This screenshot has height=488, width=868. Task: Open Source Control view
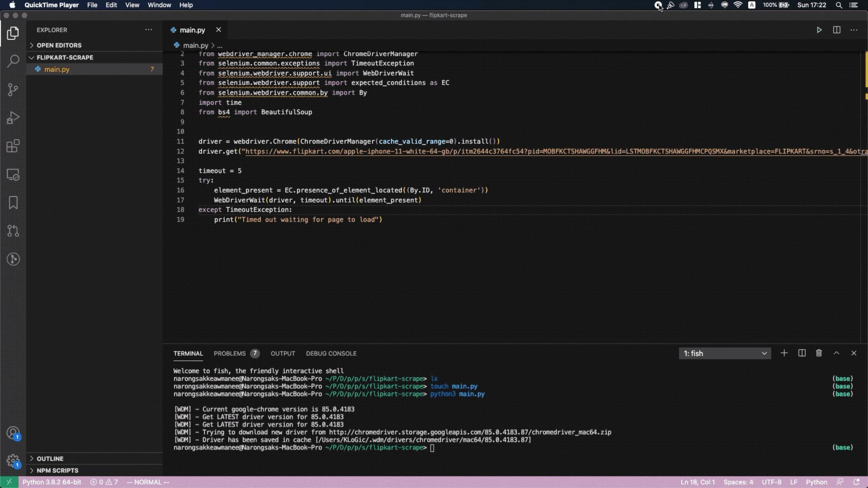click(13, 89)
